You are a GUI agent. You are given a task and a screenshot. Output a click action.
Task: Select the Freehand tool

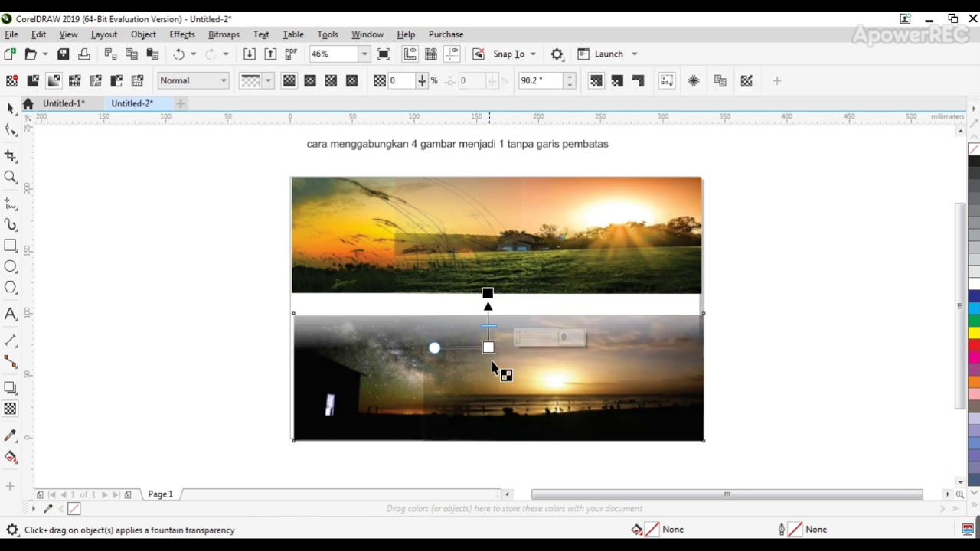coord(11,204)
